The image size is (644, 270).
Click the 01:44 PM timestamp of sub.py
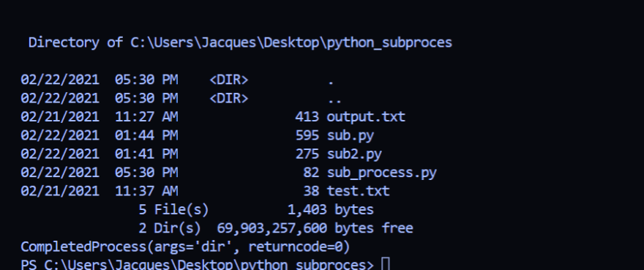pos(146,135)
